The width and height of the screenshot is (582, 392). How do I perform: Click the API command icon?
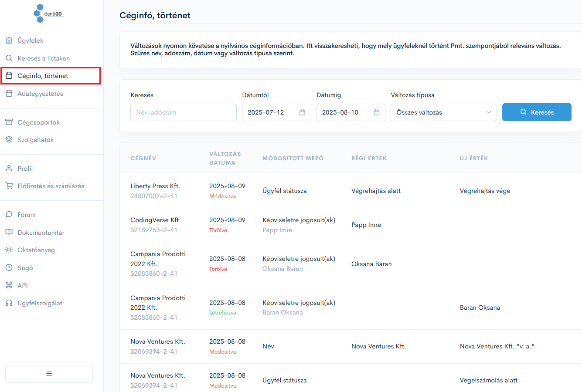coord(9,285)
